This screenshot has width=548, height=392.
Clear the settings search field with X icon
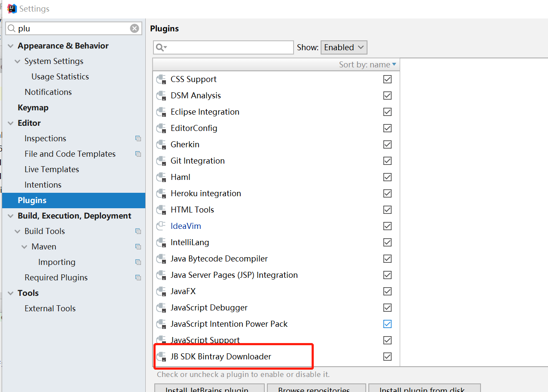(x=135, y=28)
